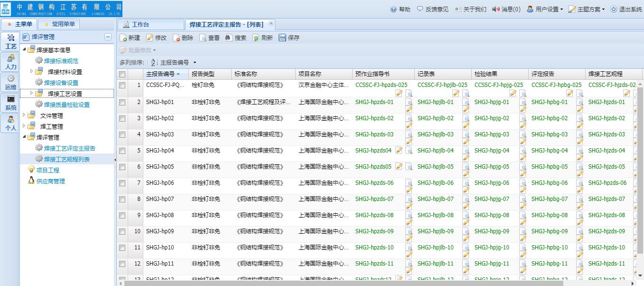Close the 焊接工艺评定主报告 tab
644x286 pixels.
(x=271, y=23)
